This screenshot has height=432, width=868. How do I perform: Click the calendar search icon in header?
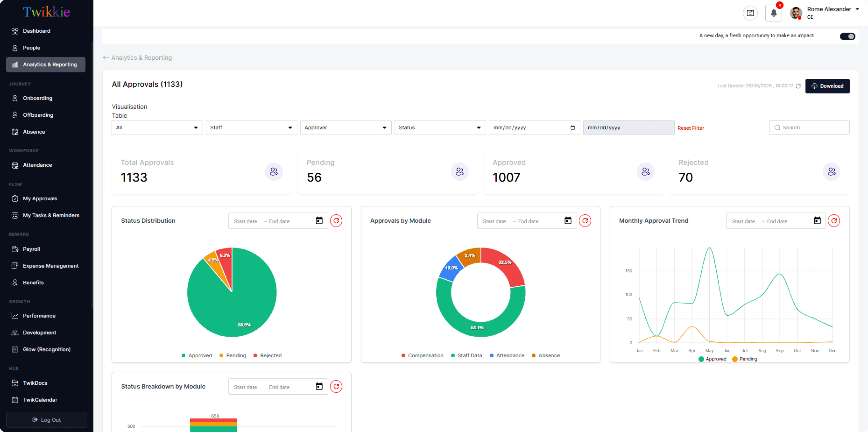750,13
